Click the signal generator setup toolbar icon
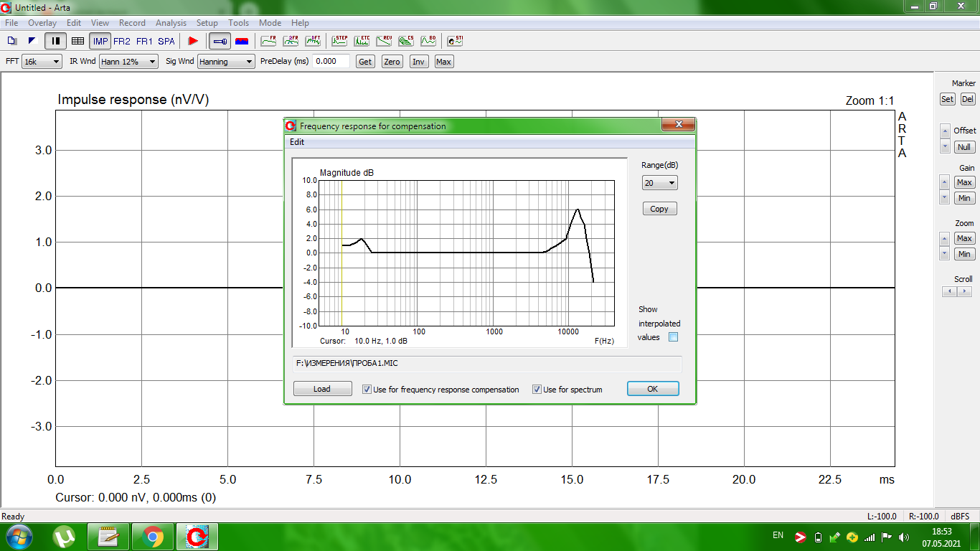 [32, 41]
